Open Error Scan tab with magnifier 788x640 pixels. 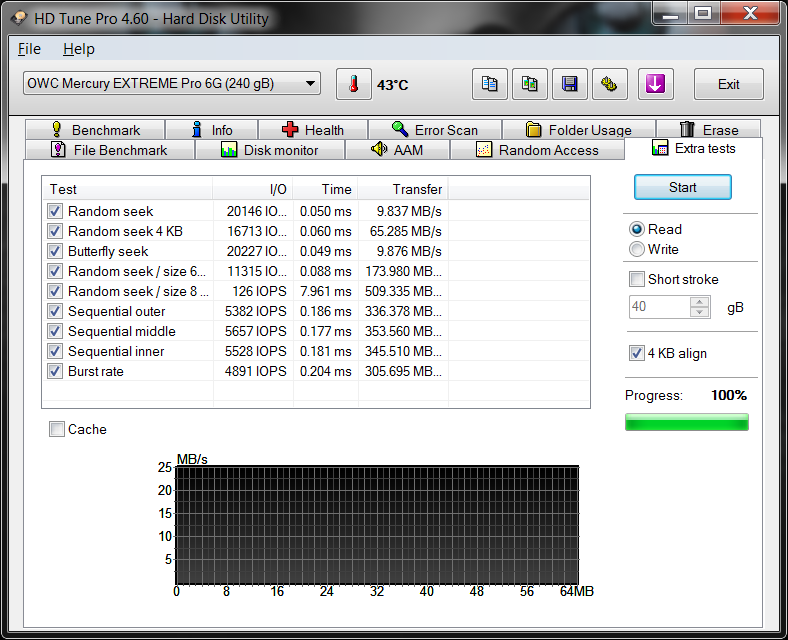click(x=434, y=130)
